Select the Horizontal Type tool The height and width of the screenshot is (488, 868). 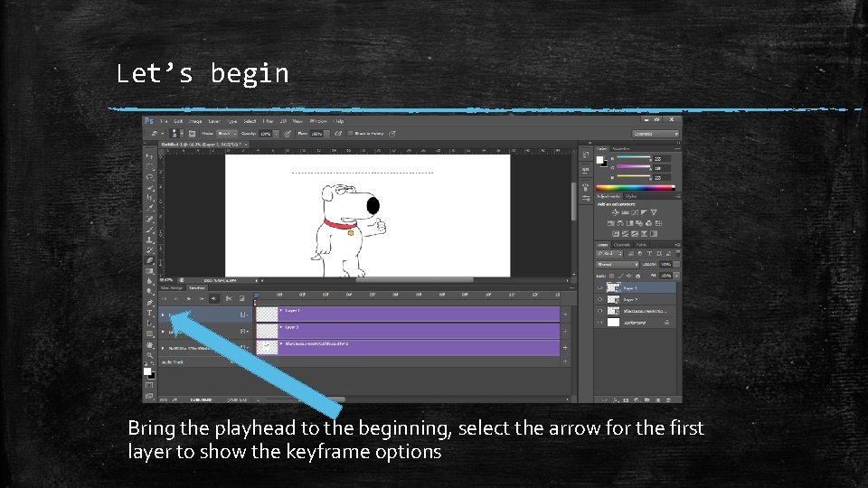[x=149, y=314]
